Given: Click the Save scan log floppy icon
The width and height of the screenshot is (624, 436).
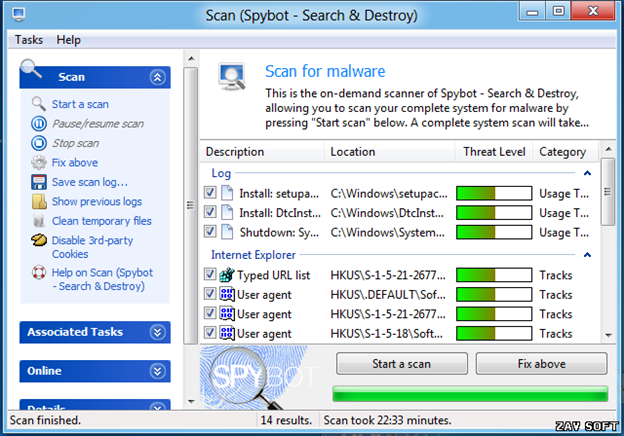Looking at the screenshot, I should coord(39,182).
